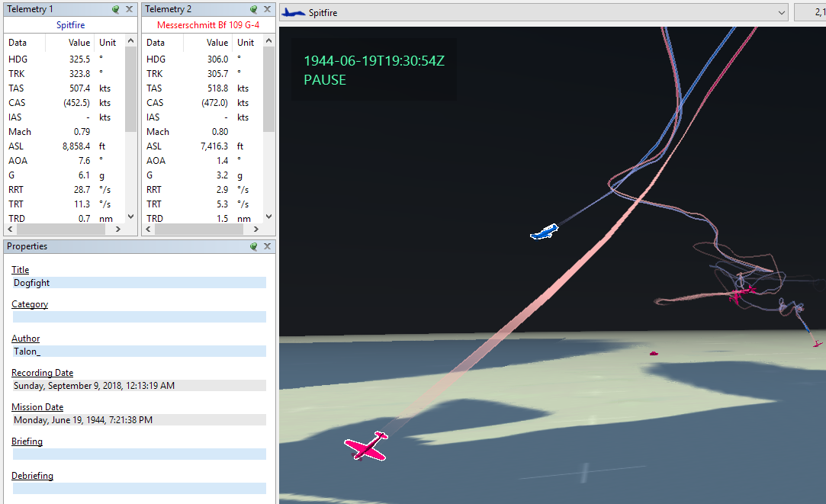Click right arrow of Telemetry 1 horizontal scrollbar

pos(118,229)
